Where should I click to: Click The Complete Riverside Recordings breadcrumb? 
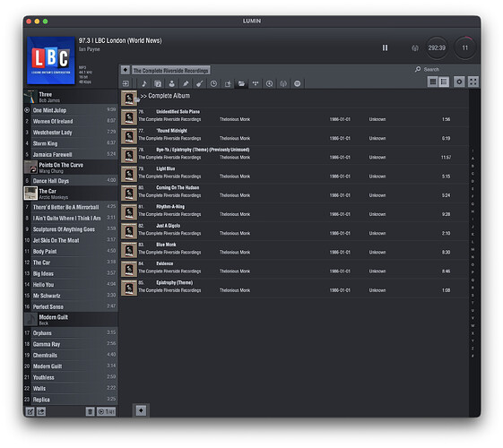[170, 70]
